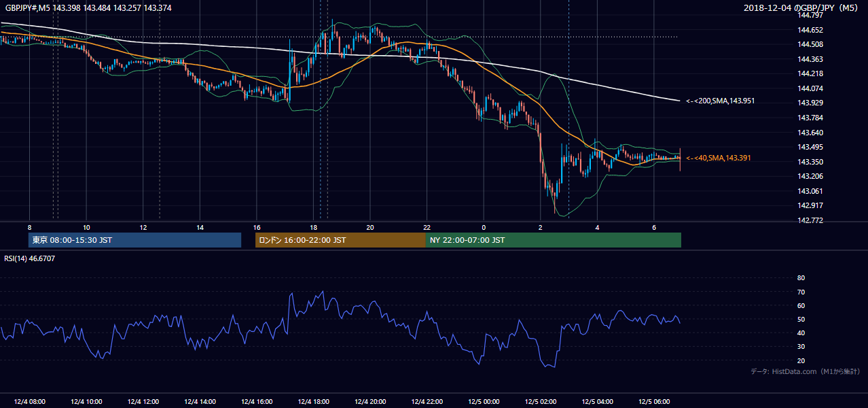Image resolution: width=868 pixels, height=408 pixels.
Task: Click the 12/4 16:00 time axis label
Action: [257, 402]
